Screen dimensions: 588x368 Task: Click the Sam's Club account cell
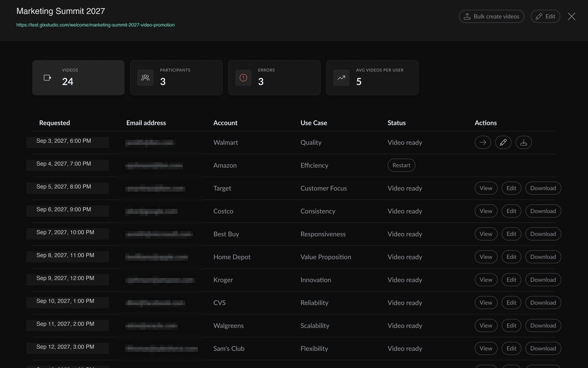click(229, 348)
